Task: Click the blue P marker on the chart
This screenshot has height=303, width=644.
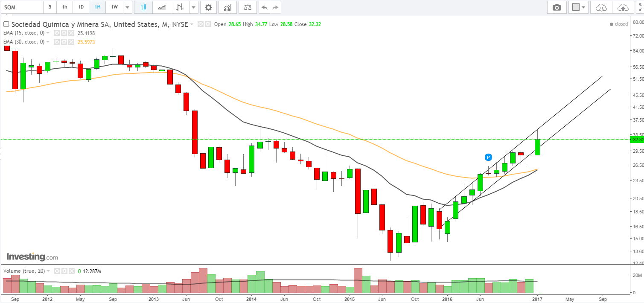Action: [x=489, y=157]
